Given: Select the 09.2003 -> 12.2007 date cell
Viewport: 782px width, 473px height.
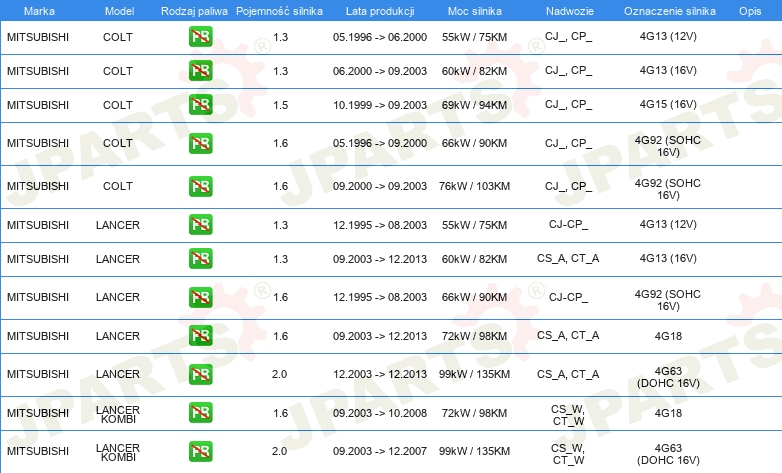Looking at the screenshot, I should pyautogui.click(x=380, y=451).
